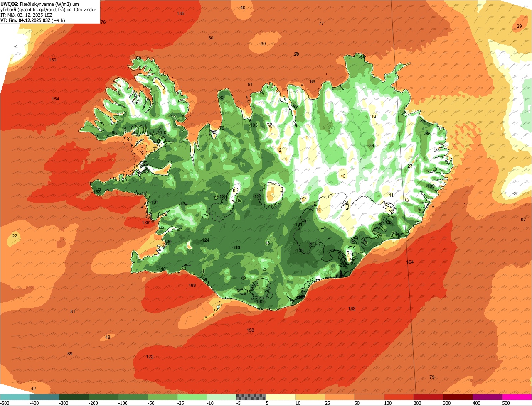Click the legend label -500
The image size is (532, 406).
[x=5, y=403]
